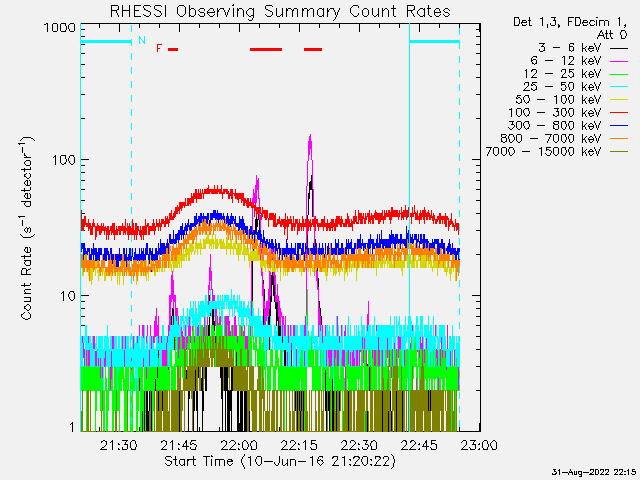
Task: Select the 25 - 50 keV legend label
Action: (562, 87)
